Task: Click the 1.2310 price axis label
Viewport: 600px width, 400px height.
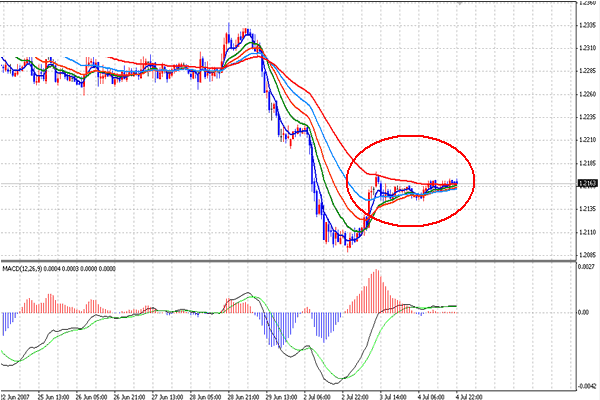Action: pos(587,48)
